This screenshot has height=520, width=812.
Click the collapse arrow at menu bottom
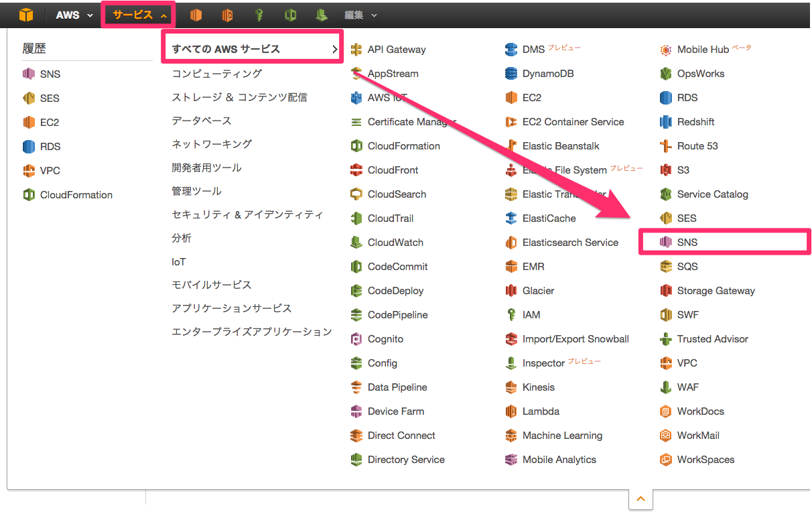coord(640,499)
